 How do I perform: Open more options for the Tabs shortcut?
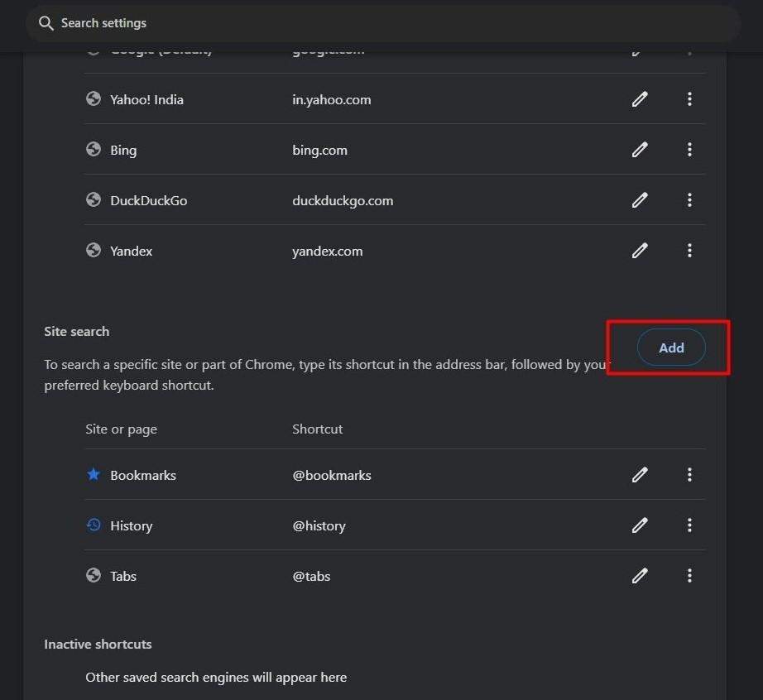click(689, 575)
